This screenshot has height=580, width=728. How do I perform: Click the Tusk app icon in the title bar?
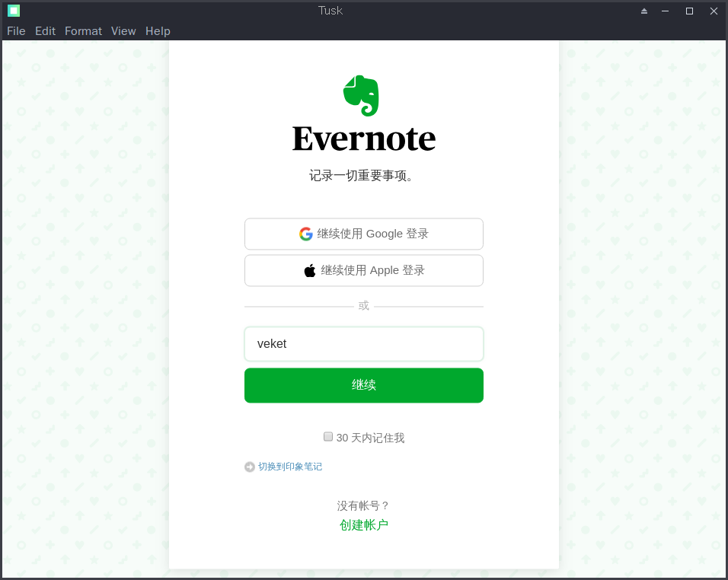(14, 11)
